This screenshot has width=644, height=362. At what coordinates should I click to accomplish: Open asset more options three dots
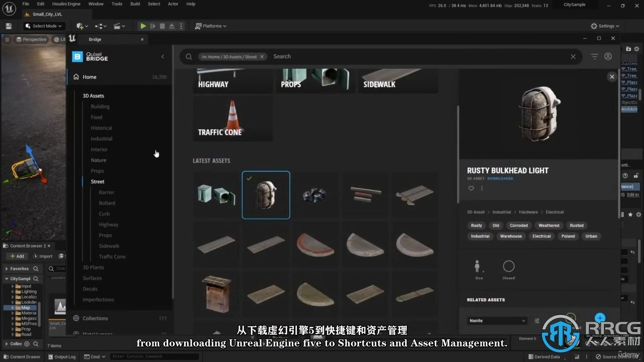point(481,189)
